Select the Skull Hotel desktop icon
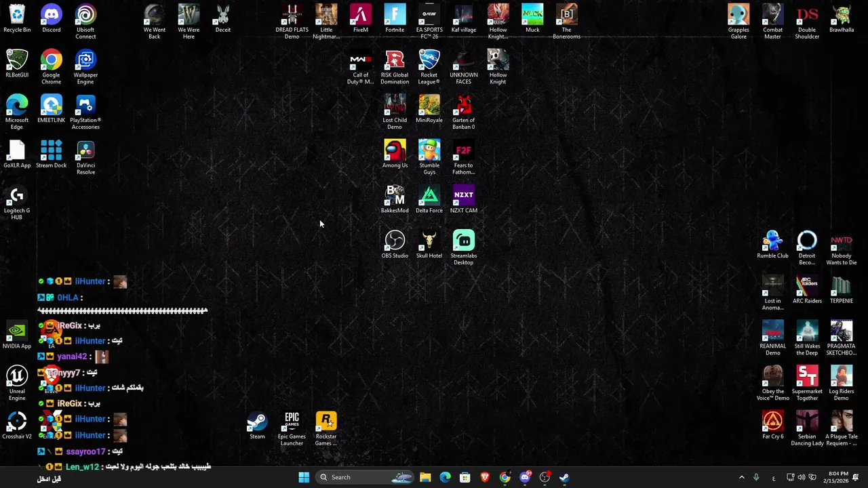Screen dimensions: 868x488 click(429, 245)
